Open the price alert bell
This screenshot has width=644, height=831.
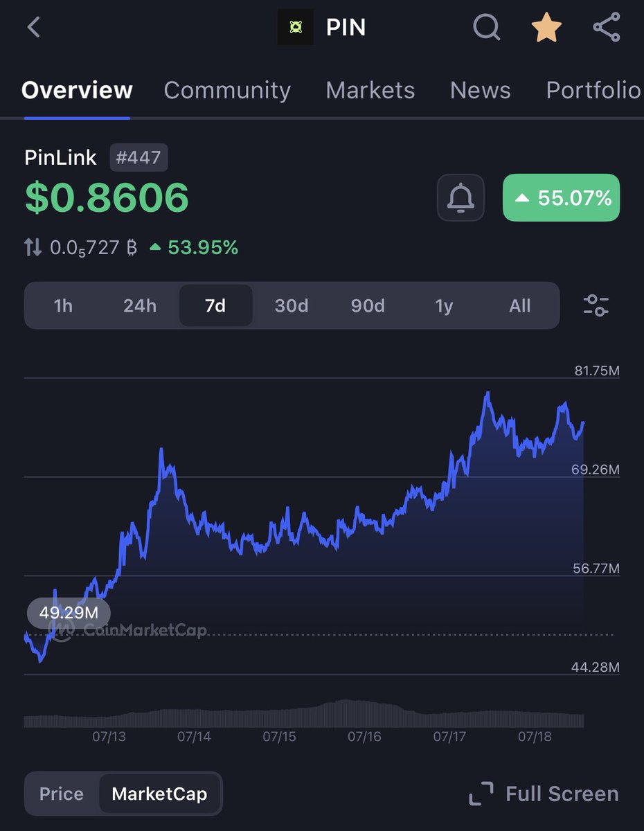pyautogui.click(x=460, y=198)
